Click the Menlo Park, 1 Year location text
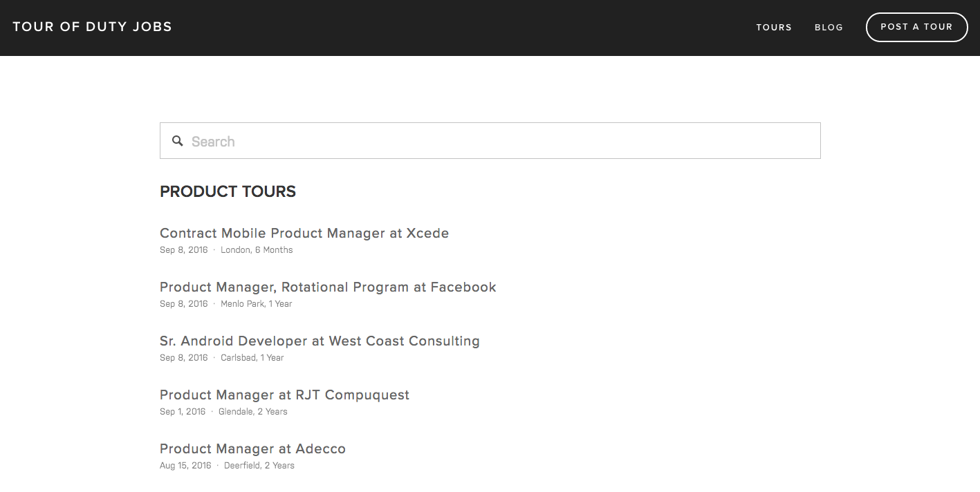The width and height of the screenshot is (980, 492). (257, 303)
